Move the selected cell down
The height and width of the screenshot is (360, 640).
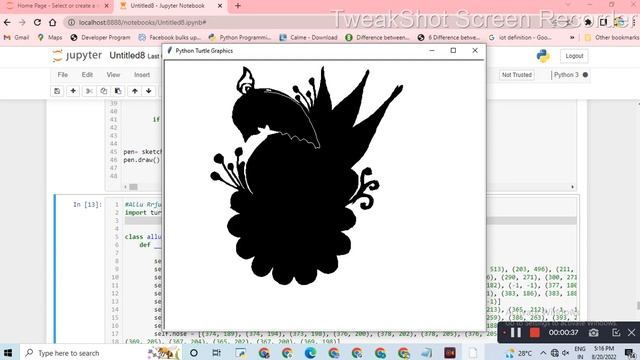point(149,91)
